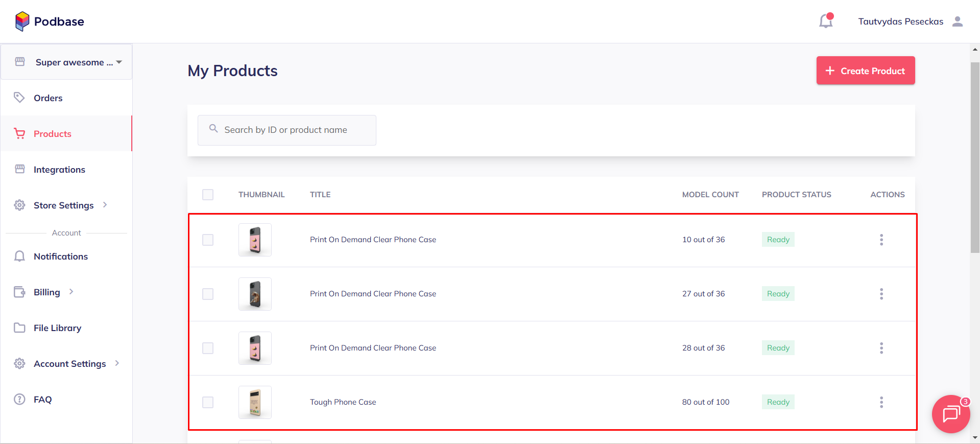
Task: Open actions menu for 10 out of 36 product
Action: pyautogui.click(x=881, y=240)
